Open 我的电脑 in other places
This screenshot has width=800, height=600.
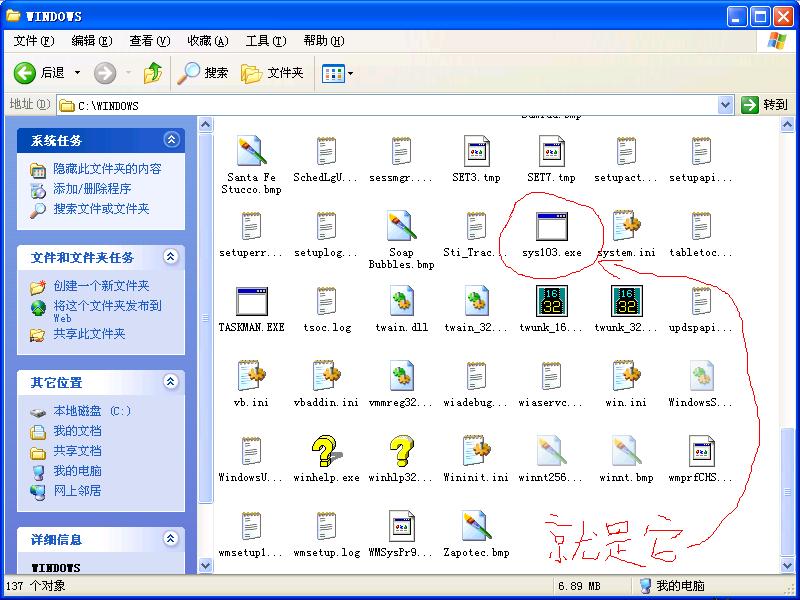click(x=77, y=471)
